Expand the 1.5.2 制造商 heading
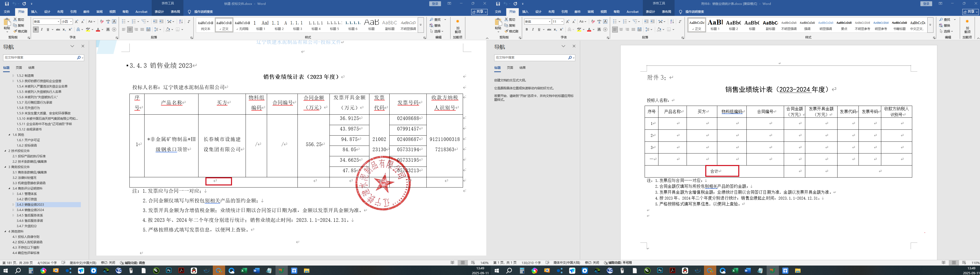 click(13, 76)
